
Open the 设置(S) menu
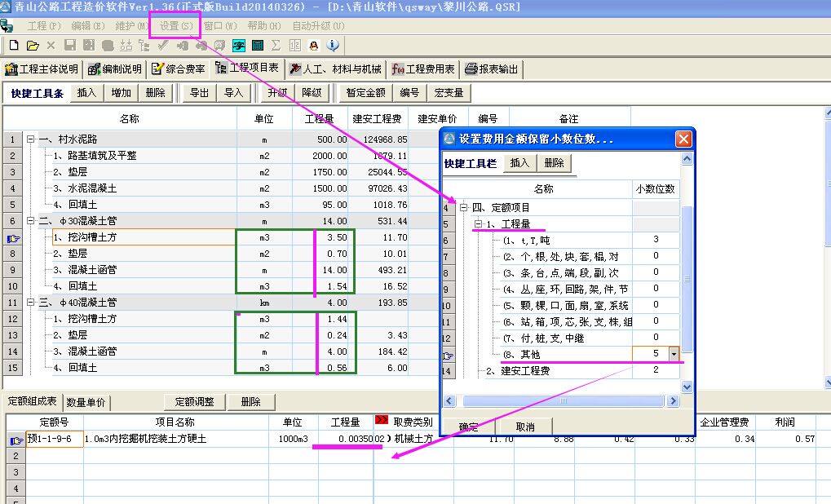[175, 26]
